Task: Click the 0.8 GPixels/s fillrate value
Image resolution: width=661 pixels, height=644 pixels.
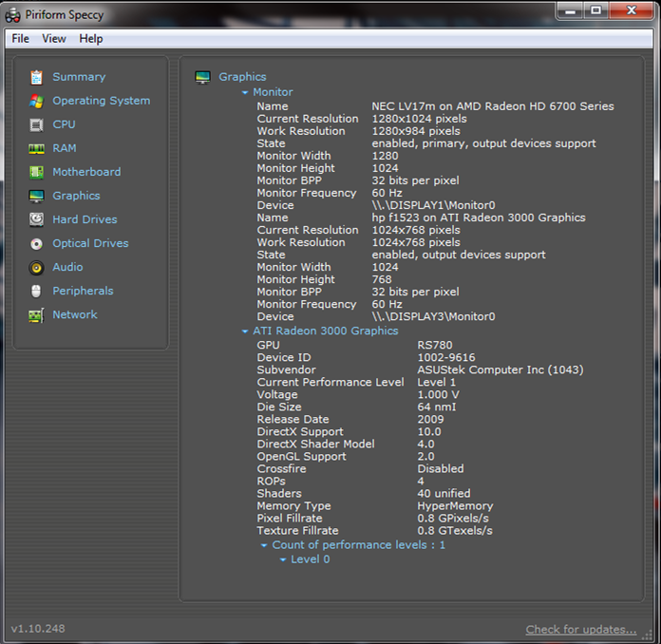Action: pyautogui.click(x=453, y=519)
